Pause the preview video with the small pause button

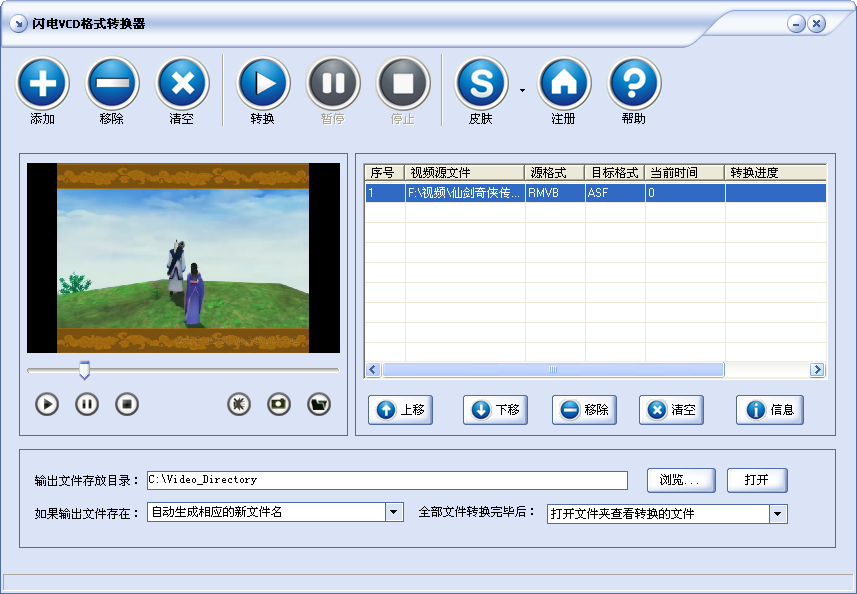click(x=87, y=404)
